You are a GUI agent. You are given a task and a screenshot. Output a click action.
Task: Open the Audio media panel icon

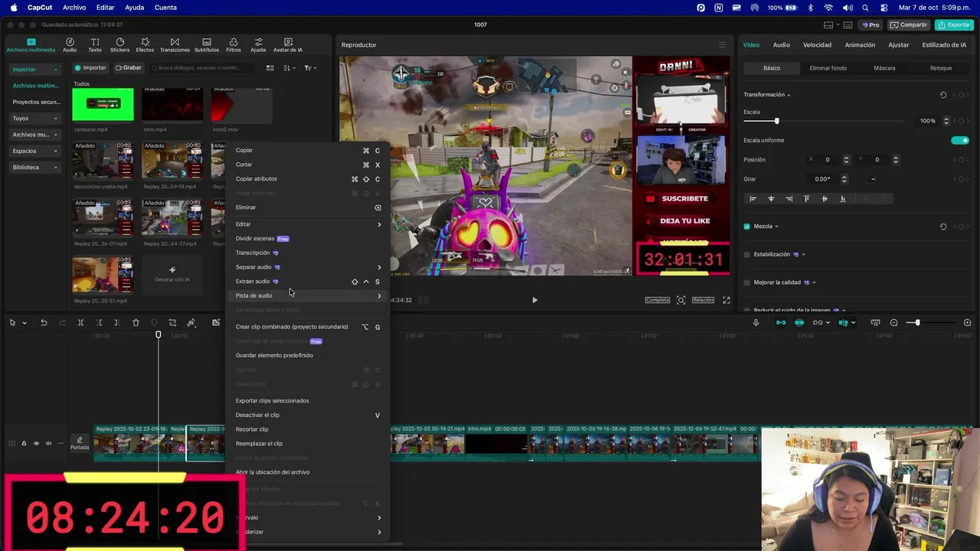coord(70,45)
